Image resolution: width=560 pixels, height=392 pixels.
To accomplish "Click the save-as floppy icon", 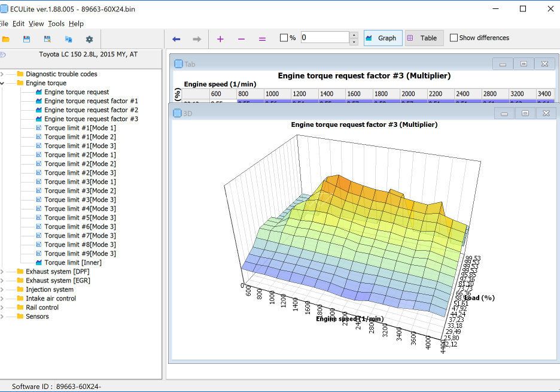I will point(47,39).
